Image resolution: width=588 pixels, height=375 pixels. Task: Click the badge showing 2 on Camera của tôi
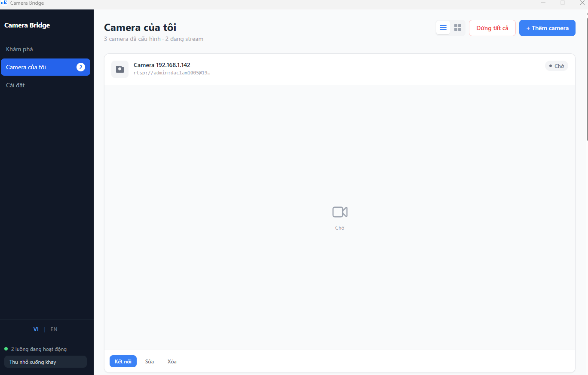tap(81, 67)
